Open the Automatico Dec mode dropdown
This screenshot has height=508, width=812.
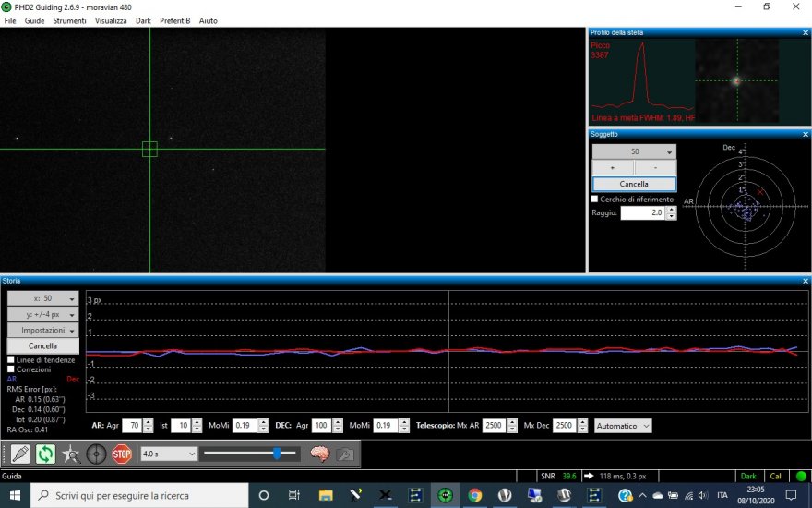[623, 426]
